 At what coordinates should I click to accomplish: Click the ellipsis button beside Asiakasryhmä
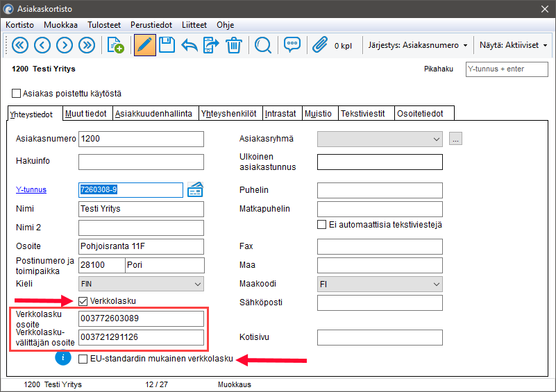point(455,139)
